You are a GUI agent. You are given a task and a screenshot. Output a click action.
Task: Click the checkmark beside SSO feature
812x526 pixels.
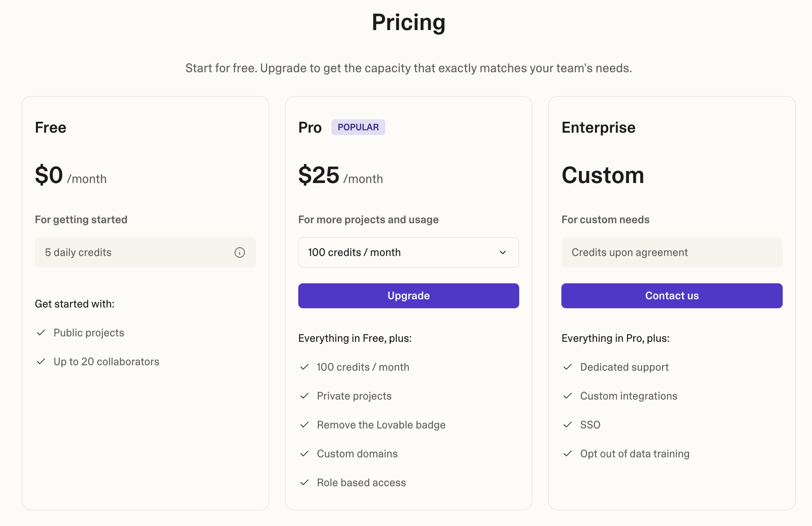pos(568,425)
